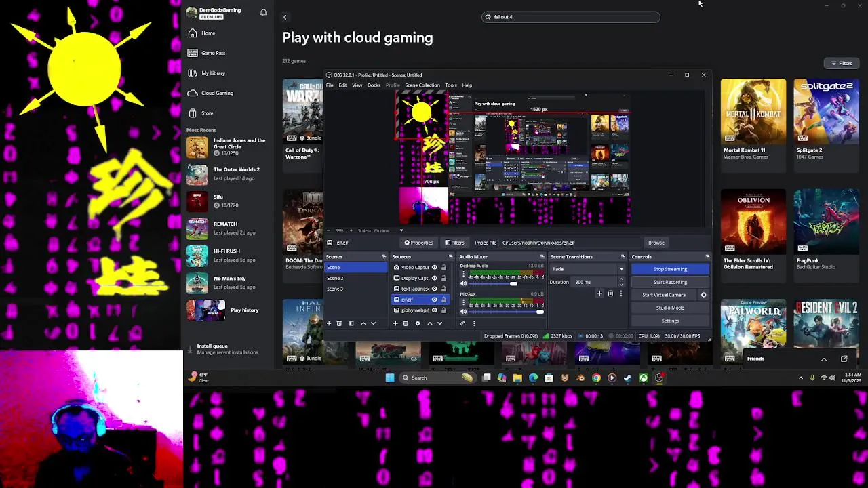This screenshot has width=868, height=488.
Task: Hide the Display Capture source
Action: coord(435,278)
